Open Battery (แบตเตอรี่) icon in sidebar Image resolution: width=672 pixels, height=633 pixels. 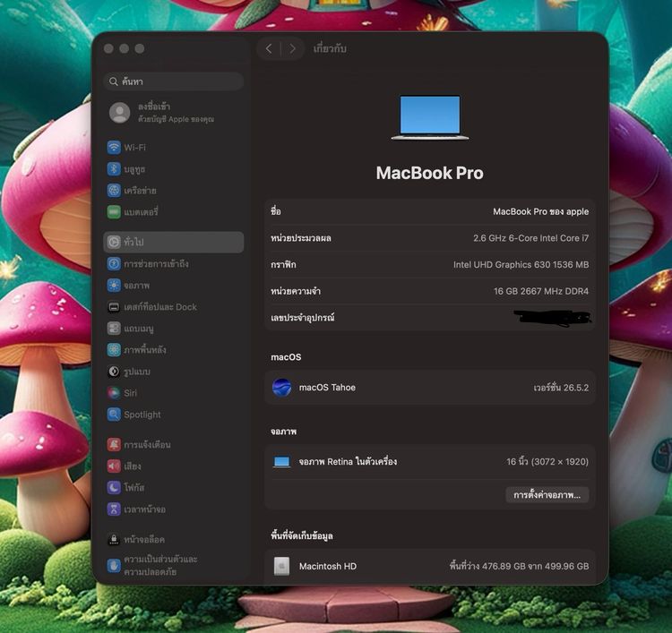(114, 211)
